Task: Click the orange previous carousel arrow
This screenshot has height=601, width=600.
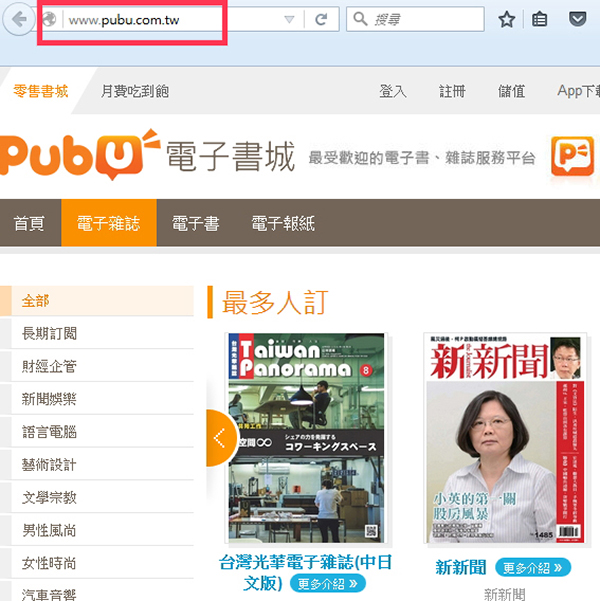Action: pos(222,438)
